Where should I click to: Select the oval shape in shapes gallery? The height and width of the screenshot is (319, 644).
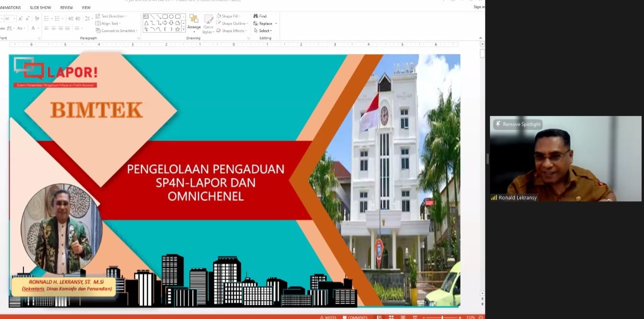click(171, 17)
